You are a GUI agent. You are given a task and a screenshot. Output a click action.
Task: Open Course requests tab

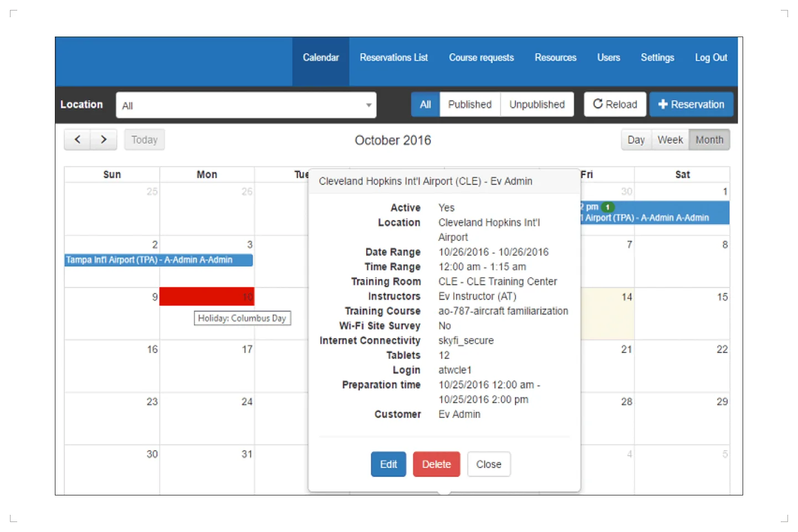point(482,58)
